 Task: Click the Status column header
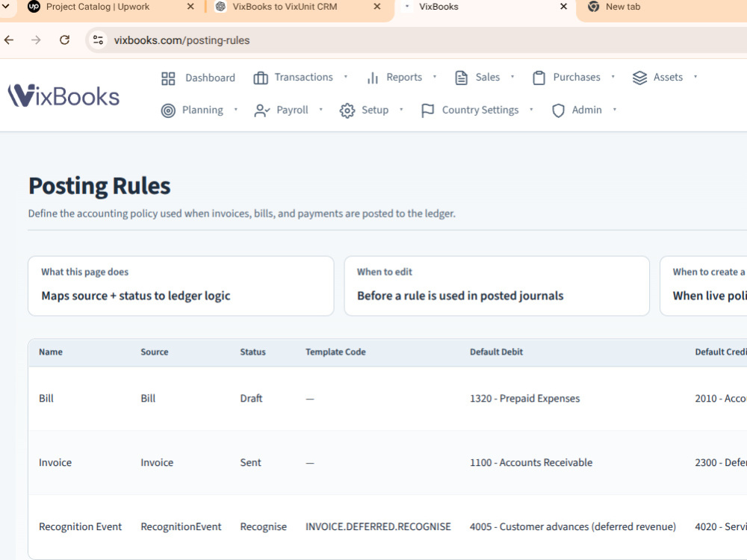[252, 352]
